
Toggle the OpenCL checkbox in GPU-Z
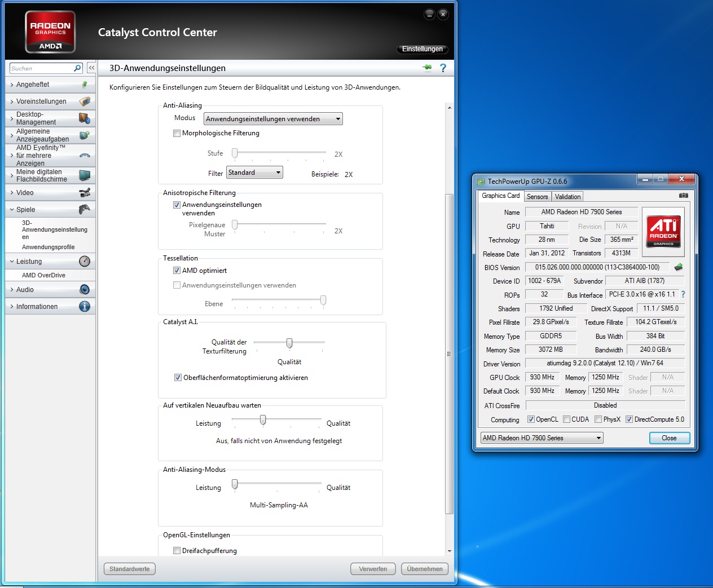[x=531, y=419]
